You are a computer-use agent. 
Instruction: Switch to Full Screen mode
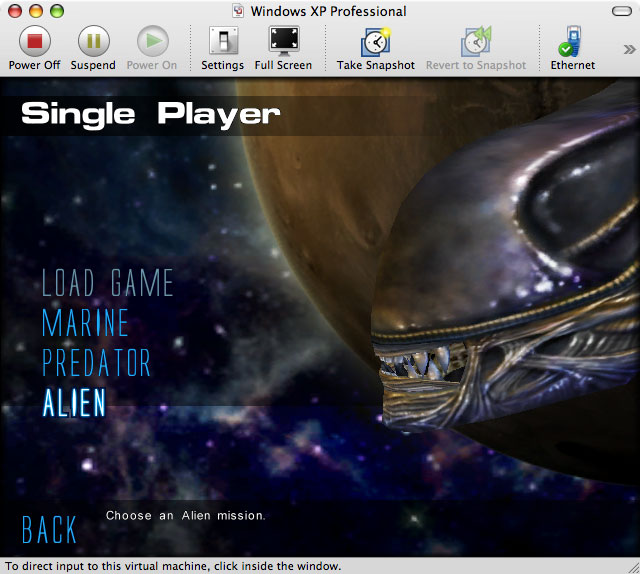[x=284, y=40]
